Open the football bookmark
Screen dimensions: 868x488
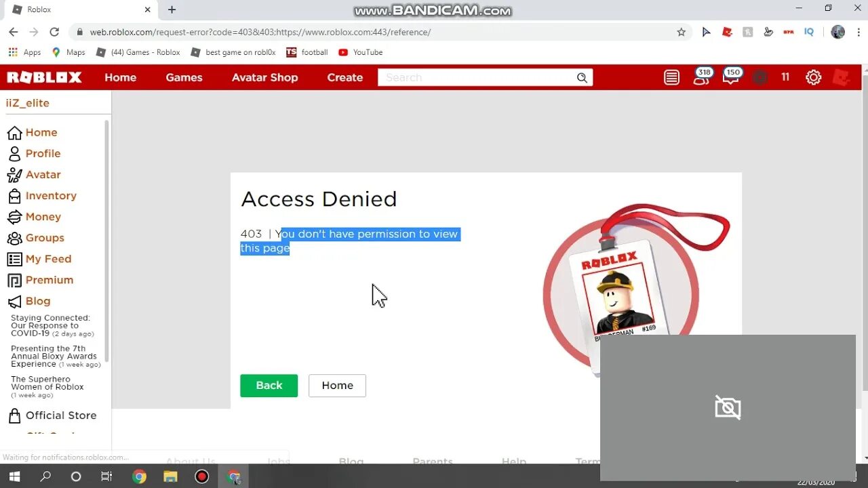tap(307, 52)
